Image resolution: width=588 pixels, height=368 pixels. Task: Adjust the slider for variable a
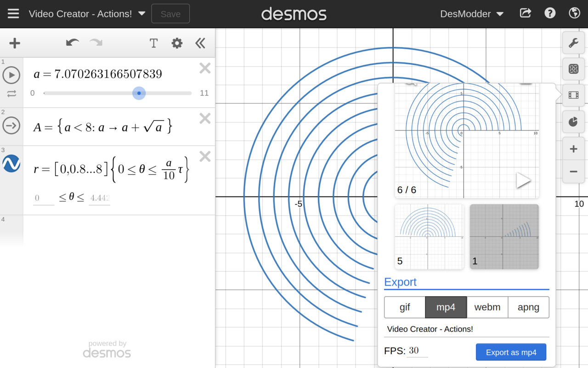[x=139, y=93]
